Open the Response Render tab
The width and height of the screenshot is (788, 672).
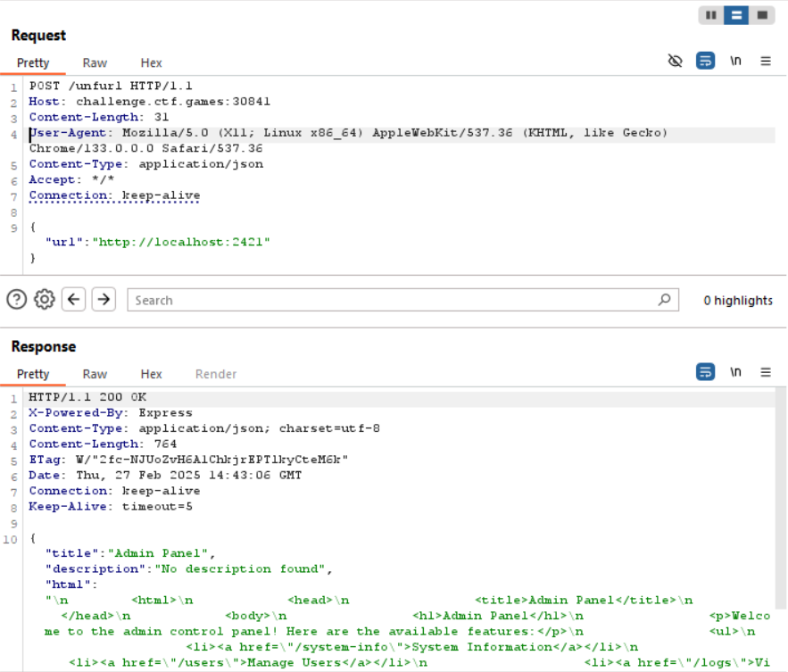(x=216, y=374)
